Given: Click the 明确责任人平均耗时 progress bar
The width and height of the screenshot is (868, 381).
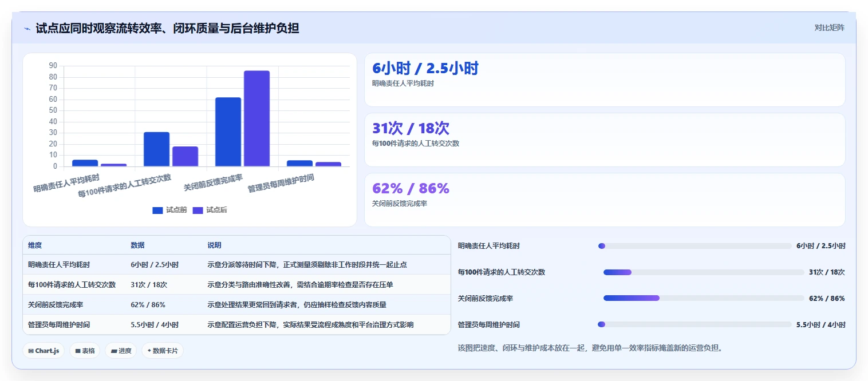Looking at the screenshot, I should point(695,246).
